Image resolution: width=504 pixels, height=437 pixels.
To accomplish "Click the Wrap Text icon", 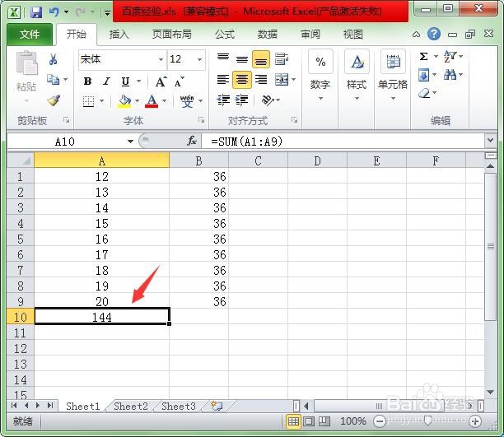I will click(282, 59).
